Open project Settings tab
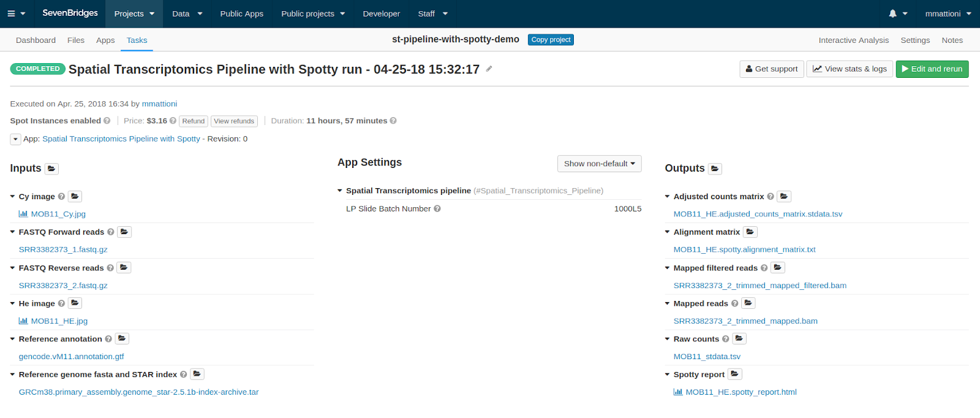Viewport: 980px width, 418px height. (915, 40)
